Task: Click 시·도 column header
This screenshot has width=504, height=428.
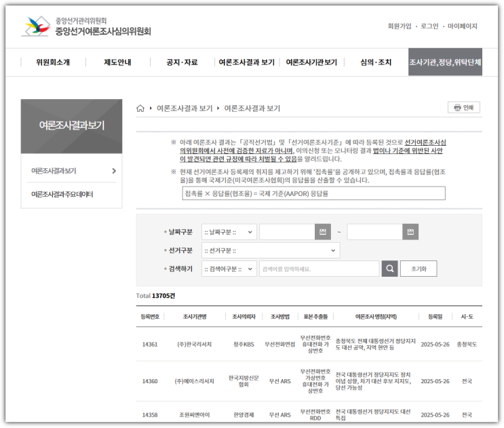Action: coord(467,317)
